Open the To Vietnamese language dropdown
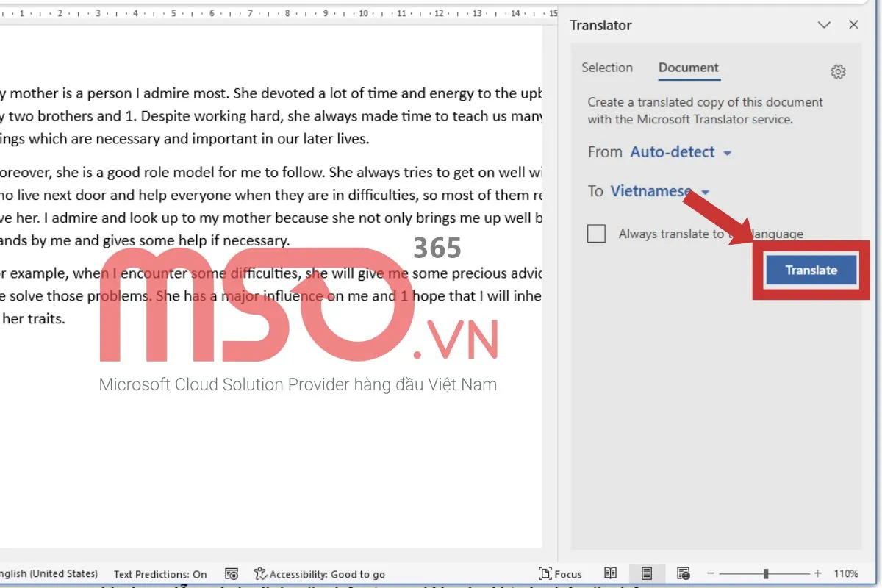This screenshot has height=588, width=882. tap(659, 191)
